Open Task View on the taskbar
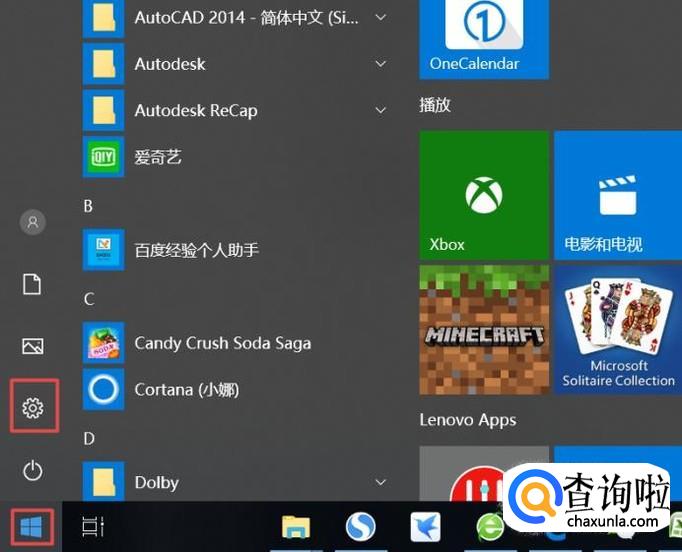Screen dimensions: 682x552 (93, 526)
